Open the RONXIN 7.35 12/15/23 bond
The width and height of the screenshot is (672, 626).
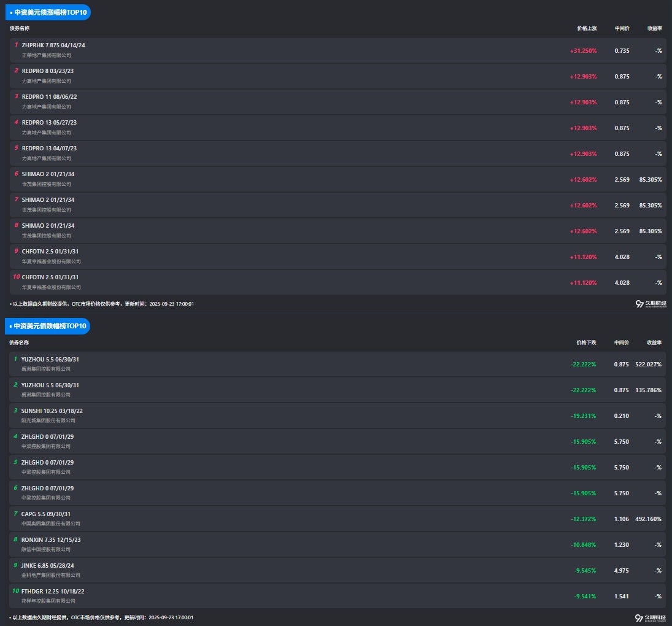pyautogui.click(x=51, y=539)
